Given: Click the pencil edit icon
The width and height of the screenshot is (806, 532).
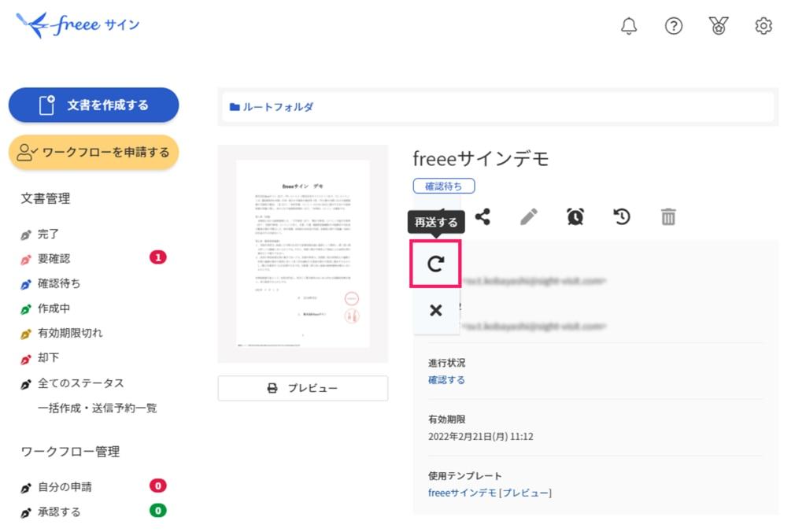Looking at the screenshot, I should point(529,216).
